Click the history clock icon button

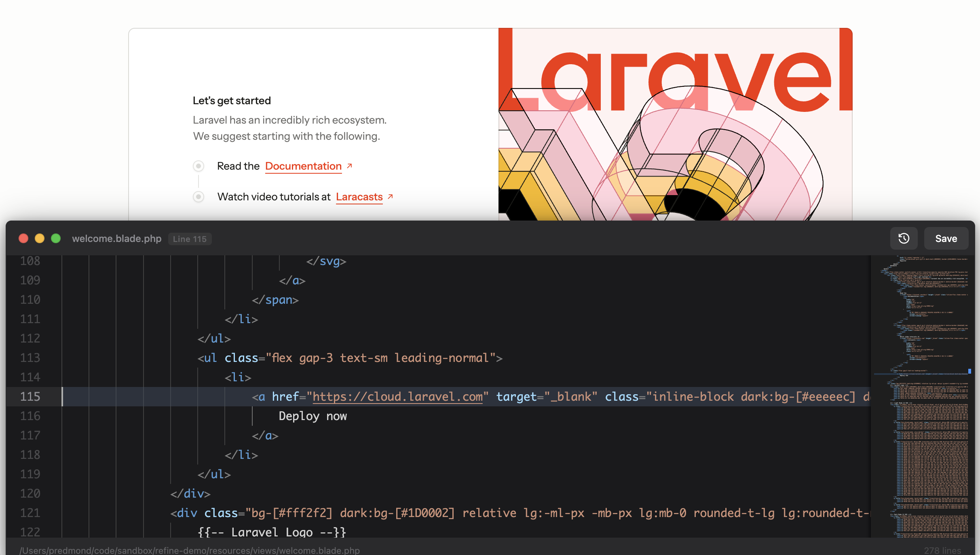pyautogui.click(x=904, y=238)
